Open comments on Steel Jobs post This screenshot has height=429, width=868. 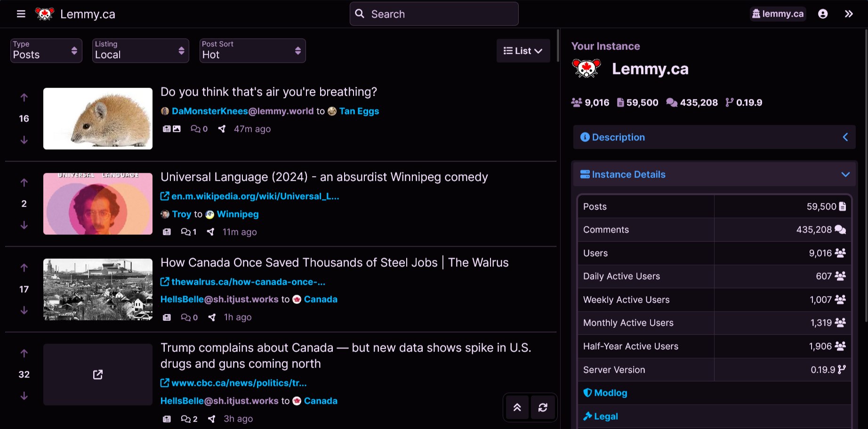point(189,317)
